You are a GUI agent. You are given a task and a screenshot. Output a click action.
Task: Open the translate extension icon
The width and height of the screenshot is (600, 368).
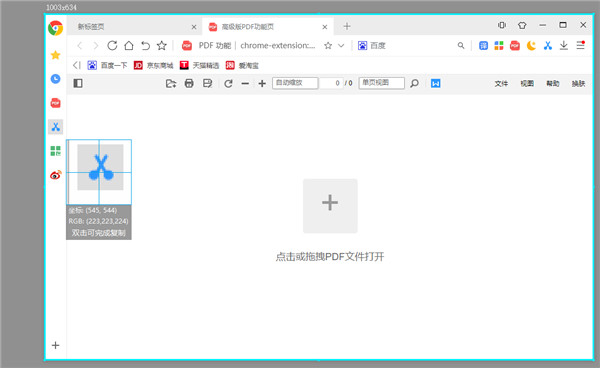[x=483, y=46]
